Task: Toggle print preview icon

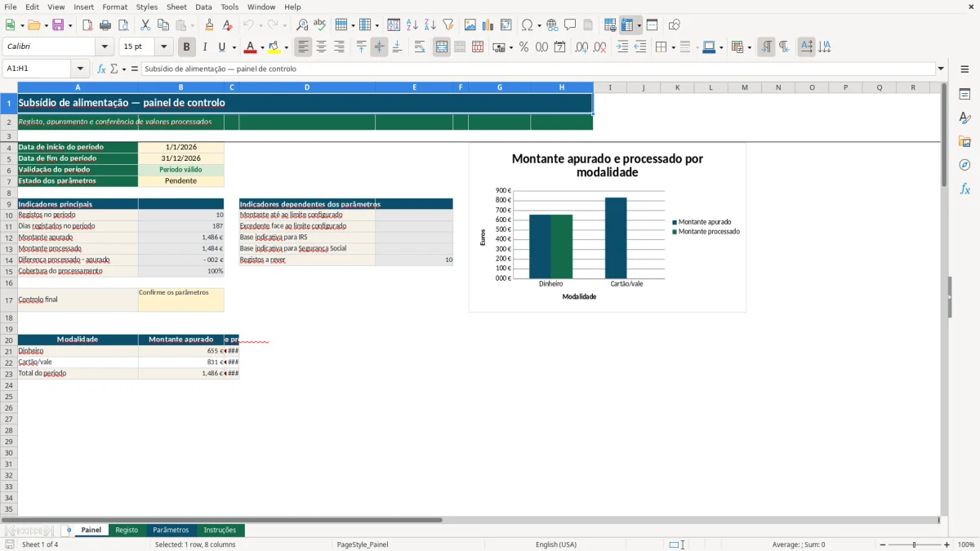Action: 123,25
